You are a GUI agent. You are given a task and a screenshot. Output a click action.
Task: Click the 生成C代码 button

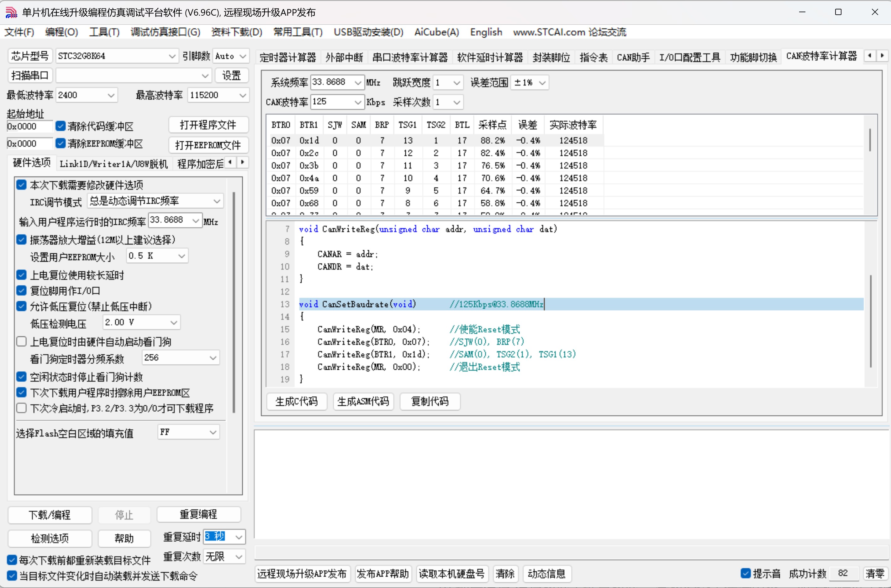click(x=296, y=401)
